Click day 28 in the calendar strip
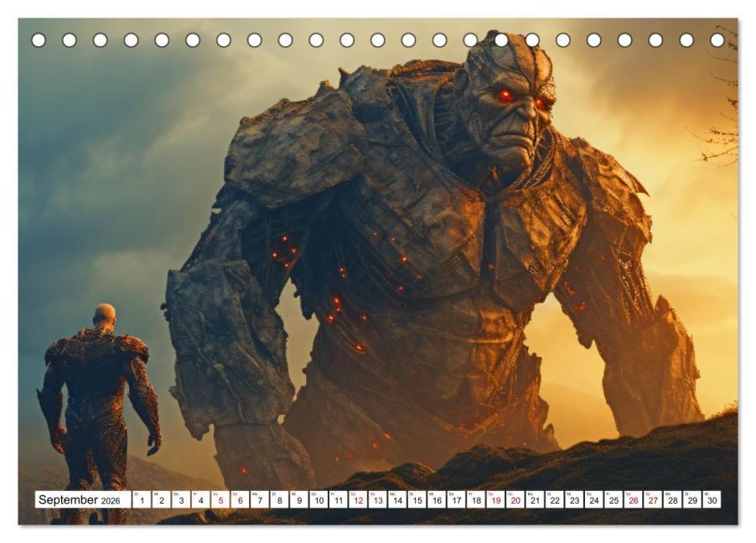This screenshot has height=543, width=756. 672,499
